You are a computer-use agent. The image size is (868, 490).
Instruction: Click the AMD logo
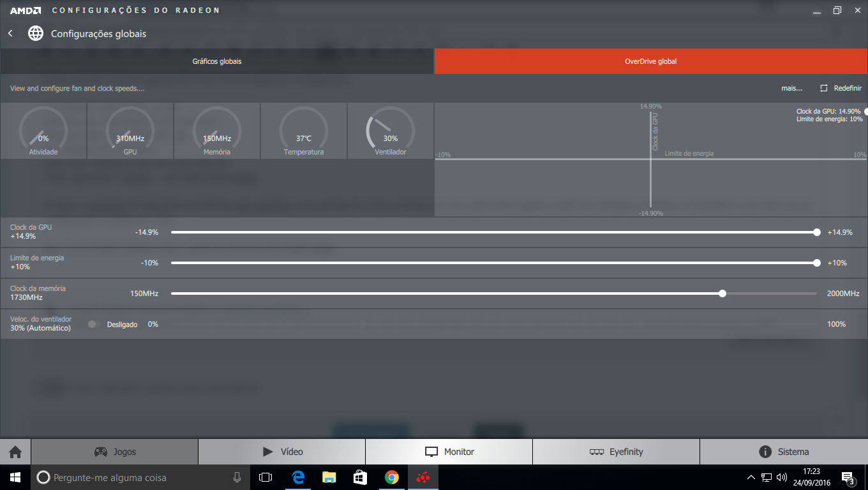point(26,10)
